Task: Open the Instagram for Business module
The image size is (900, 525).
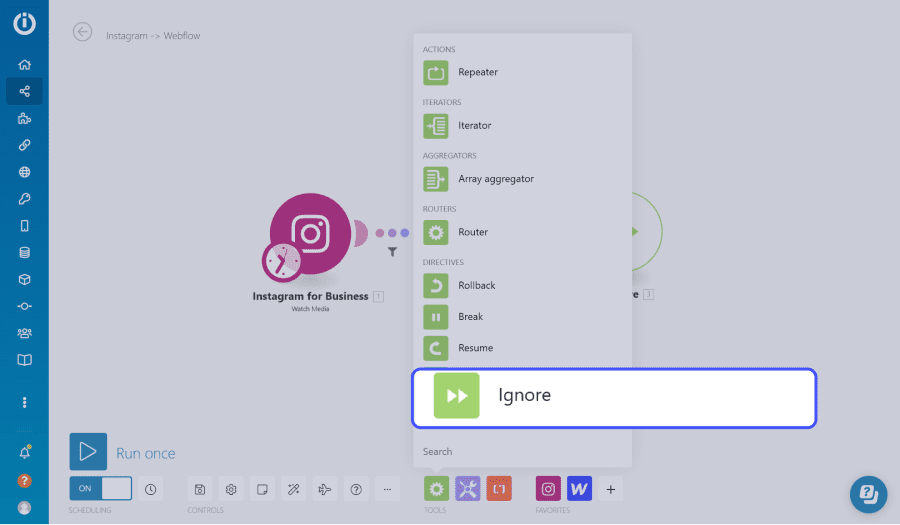Action: (x=311, y=234)
